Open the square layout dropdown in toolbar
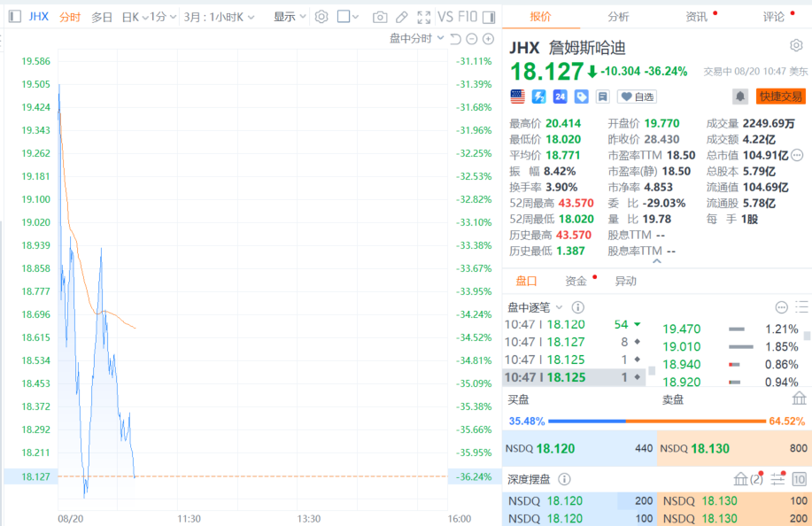This screenshot has height=526, width=812. 347,17
